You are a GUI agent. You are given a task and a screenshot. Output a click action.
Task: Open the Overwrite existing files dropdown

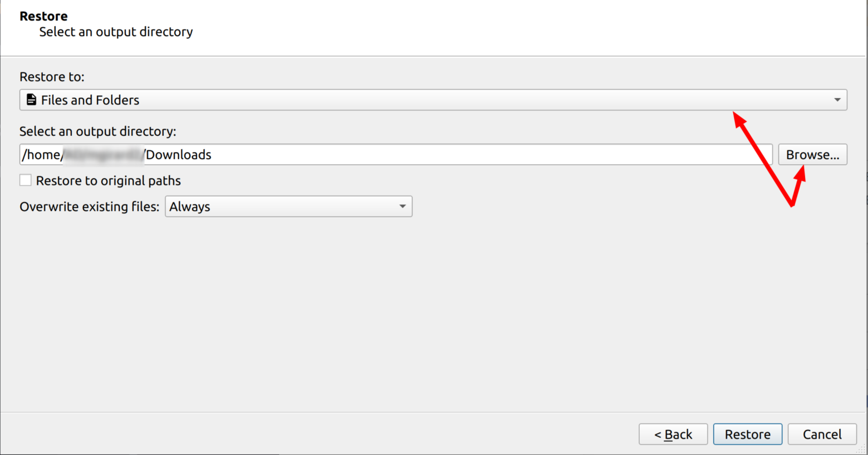pyautogui.click(x=288, y=207)
